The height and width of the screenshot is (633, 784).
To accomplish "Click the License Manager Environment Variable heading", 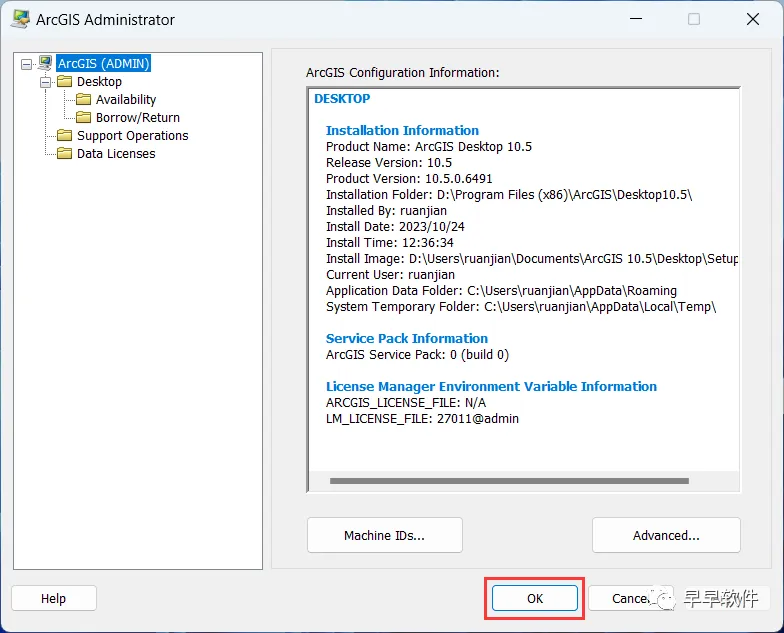I will (x=491, y=386).
